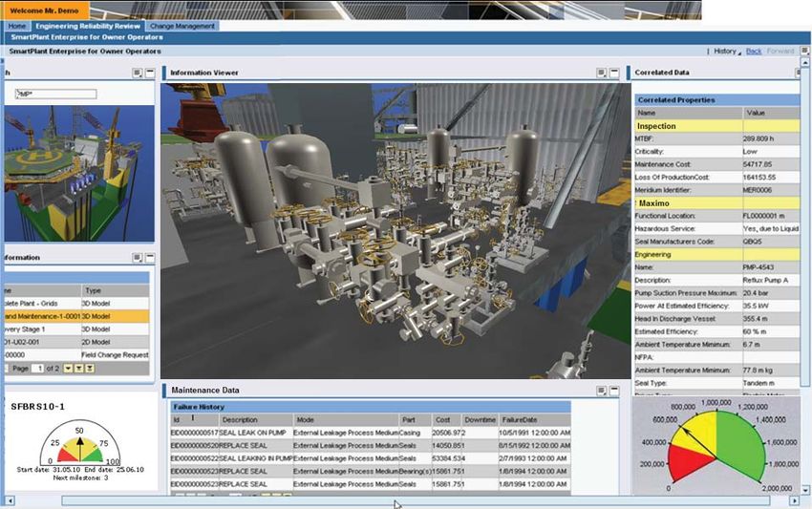Select the 'Maintenance-1-0001' 3D Model row
This screenshot has height=509, width=812.
[76, 316]
